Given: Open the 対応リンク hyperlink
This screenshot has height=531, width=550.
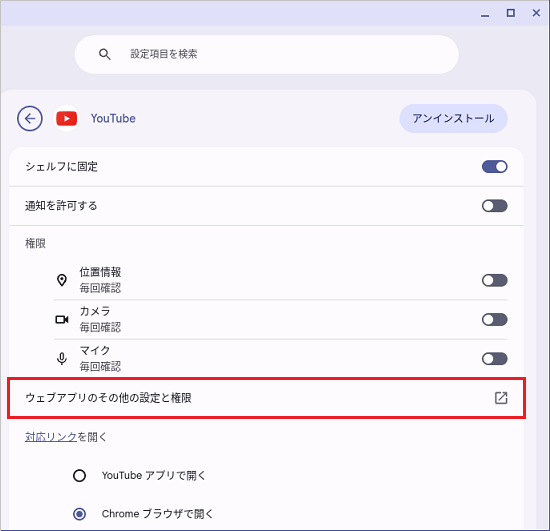Looking at the screenshot, I should (51, 437).
